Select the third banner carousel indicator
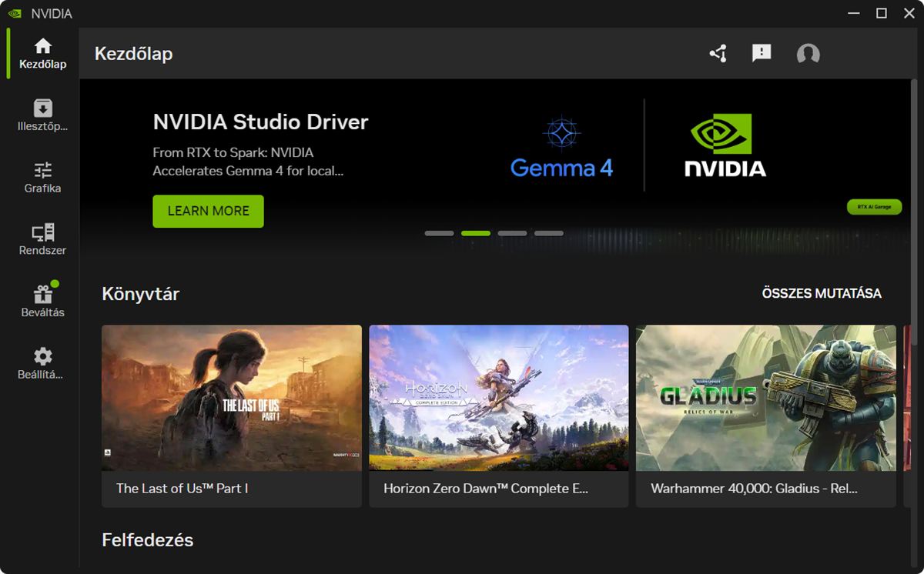The width and height of the screenshot is (924, 574). tap(512, 233)
